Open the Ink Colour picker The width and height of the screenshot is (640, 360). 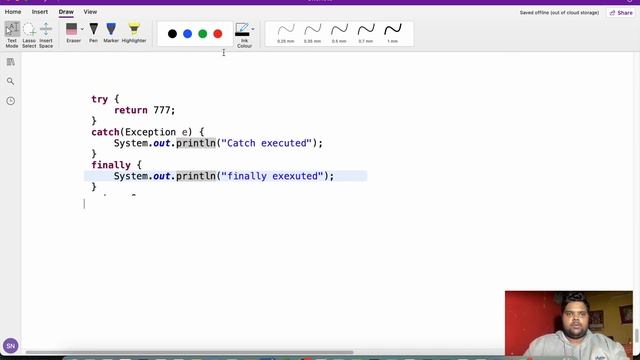[x=244, y=35]
